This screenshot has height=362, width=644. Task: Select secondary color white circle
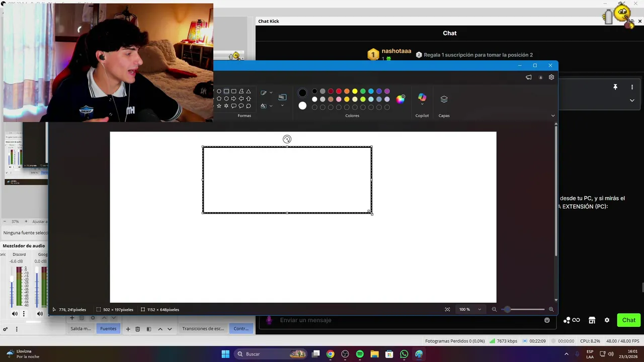302,106
